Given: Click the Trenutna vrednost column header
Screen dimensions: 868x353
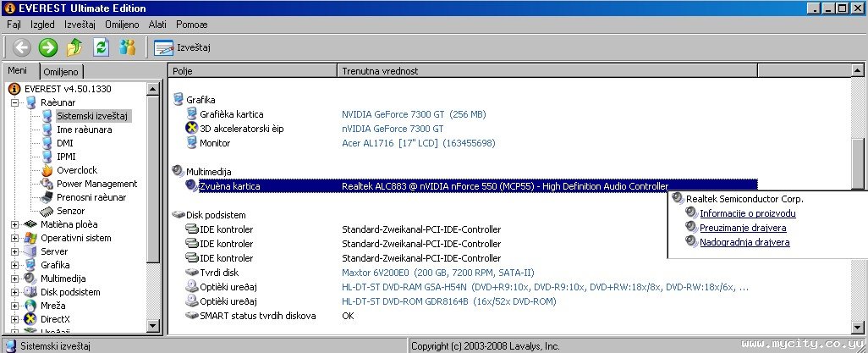Looking at the screenshot, I should (547, 71).
